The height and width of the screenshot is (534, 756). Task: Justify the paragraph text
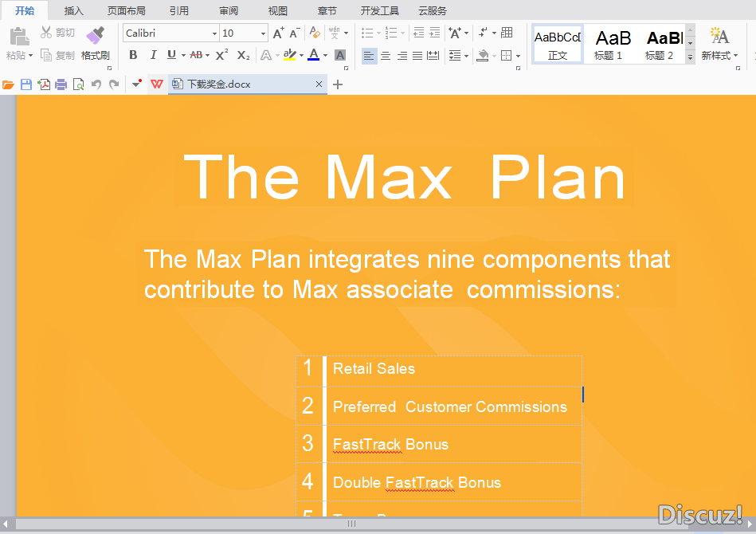click(417, 56)
